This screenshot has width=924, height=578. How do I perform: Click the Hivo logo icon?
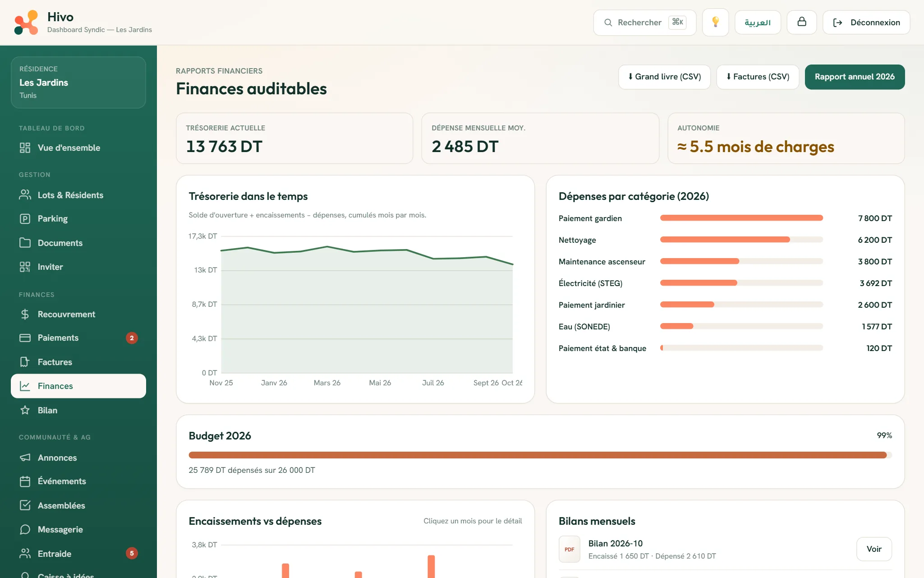(26, 23)
